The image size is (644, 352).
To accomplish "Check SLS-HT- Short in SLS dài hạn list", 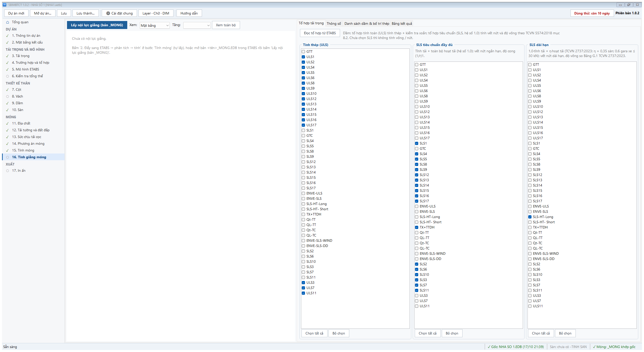I will pos(530,222).
